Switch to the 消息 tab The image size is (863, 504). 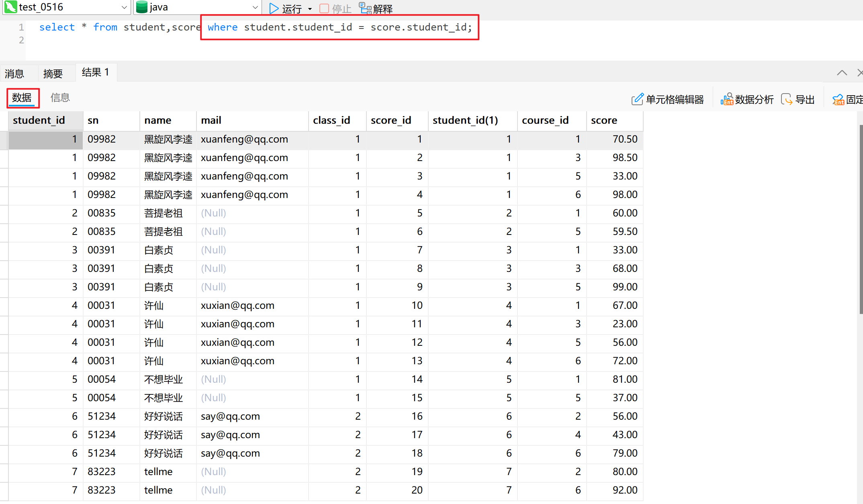[x=14, y=73]
